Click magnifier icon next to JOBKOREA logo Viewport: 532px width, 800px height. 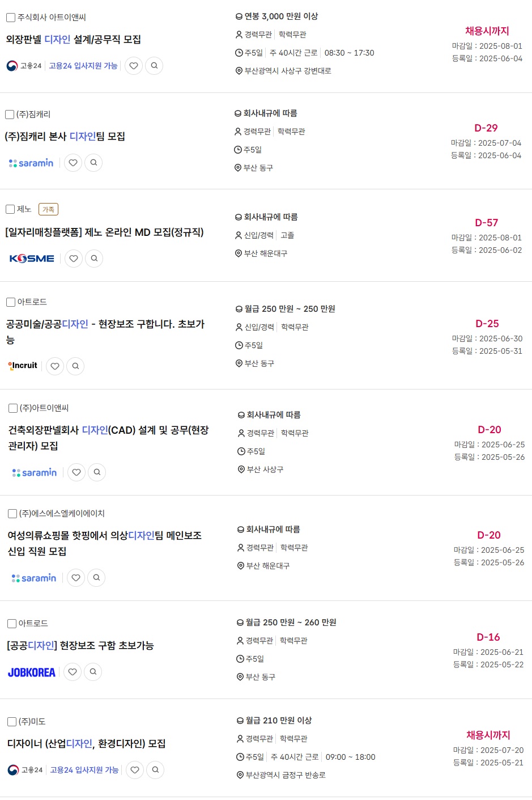pyautogui.click(x=93, y=672)
